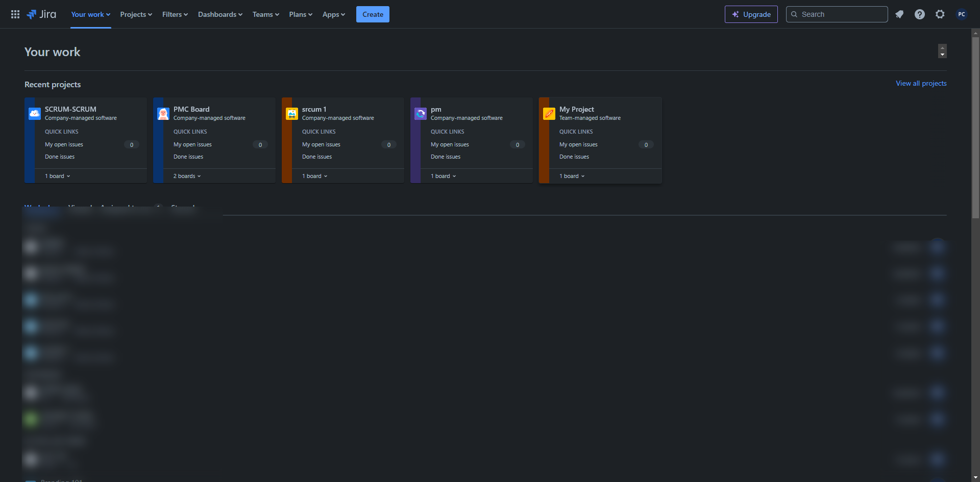980x482 pixels.
Task: Click the SCRUM-SCRUM project avatar icon
Action: [35, 113]
